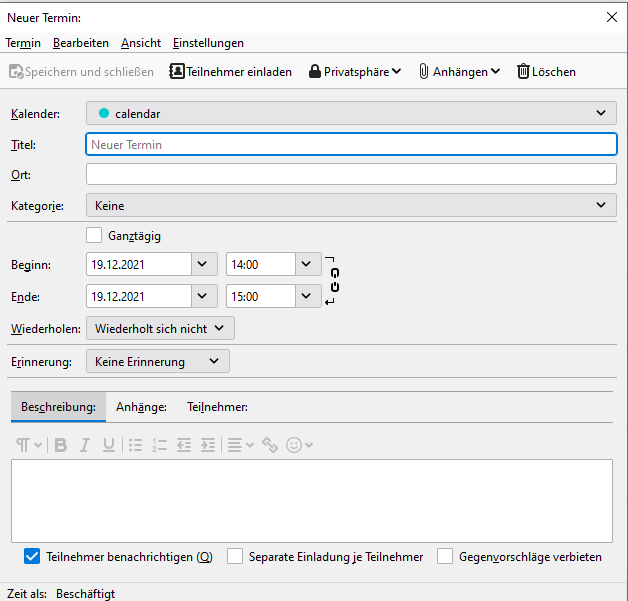Click the bold formatting icon

pos(61,445)
